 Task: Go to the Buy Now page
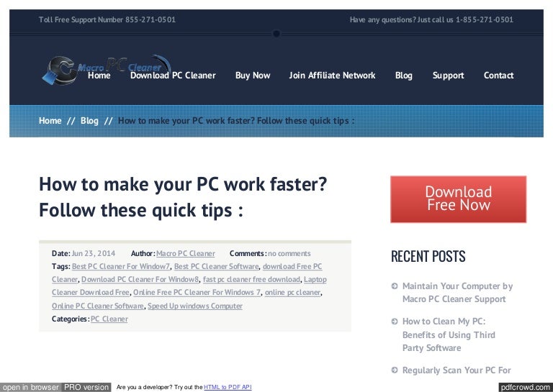253,76
